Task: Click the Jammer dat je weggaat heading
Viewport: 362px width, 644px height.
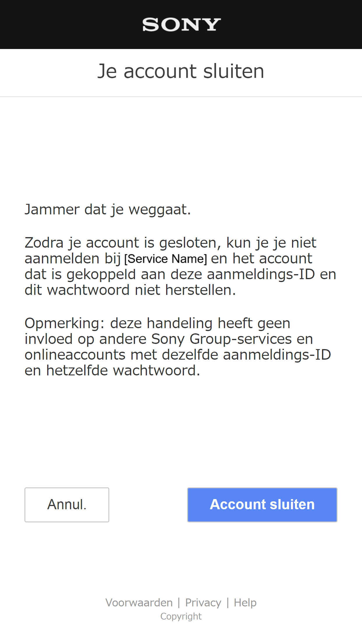Action: 108,209
